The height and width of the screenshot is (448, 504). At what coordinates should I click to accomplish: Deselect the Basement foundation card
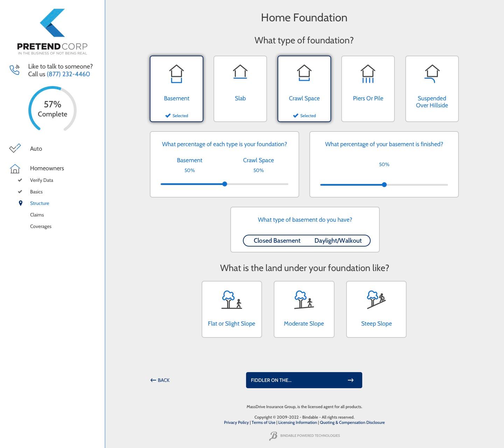click(x=176, y=89)
